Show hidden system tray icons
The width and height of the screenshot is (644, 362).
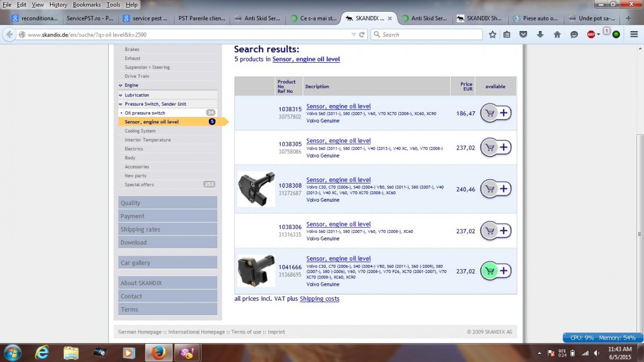[x=540, y=353]
